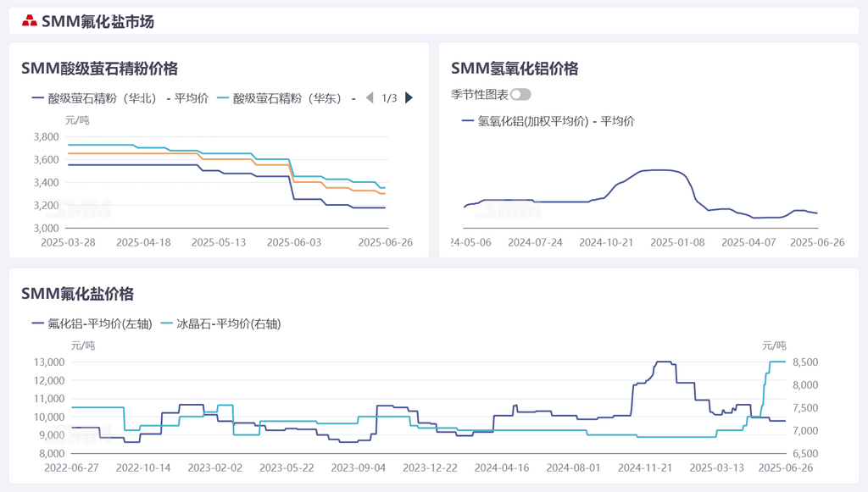Click the 2025-03-13 date on fluoride salt chart

pyautogui.click(x=717, y=467)
